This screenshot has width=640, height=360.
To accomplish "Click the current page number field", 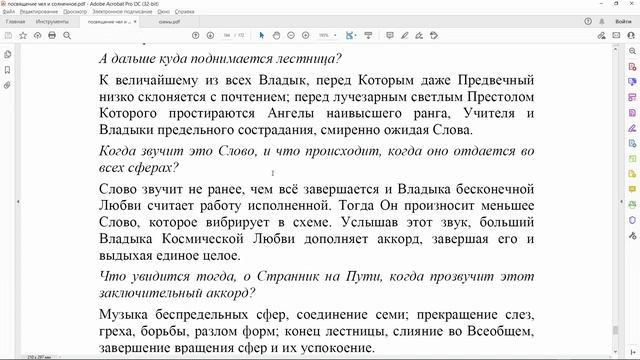I will click(x=227, y=36).
